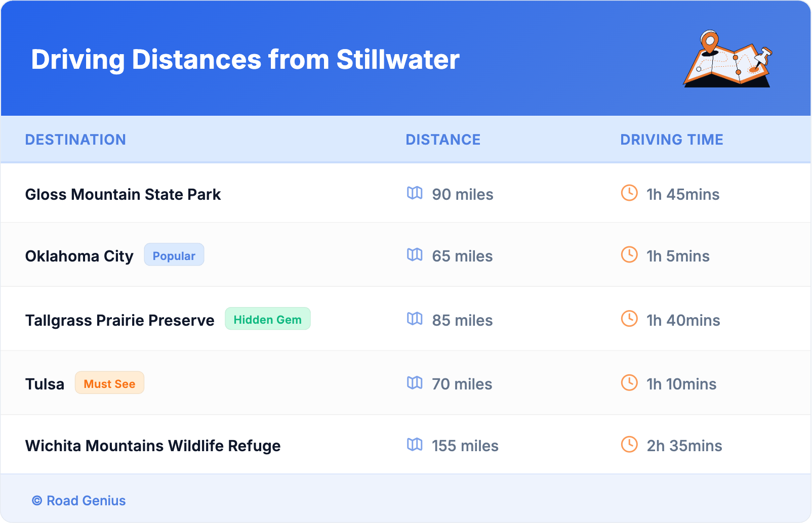812x523 pixels.
Task: Click the clock icon beside 2h 35mins
Action: pyautogui.click(x=629, y=445)
